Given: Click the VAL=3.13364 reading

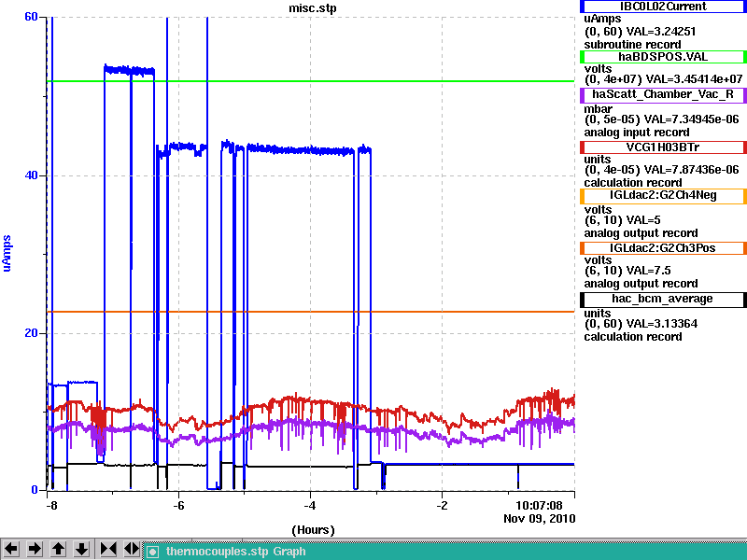Looking at the screenshot, I should pyautogui.click(x=662, y=324).
